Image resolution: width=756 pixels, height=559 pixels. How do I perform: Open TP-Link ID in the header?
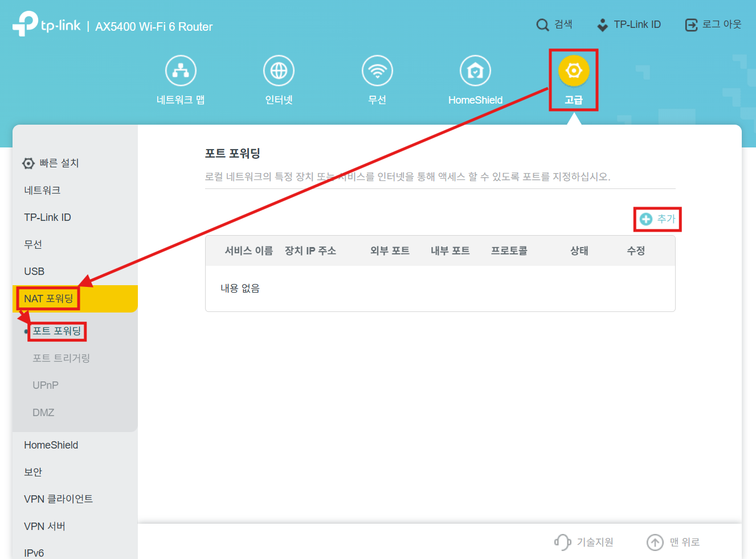pos(629,25)
